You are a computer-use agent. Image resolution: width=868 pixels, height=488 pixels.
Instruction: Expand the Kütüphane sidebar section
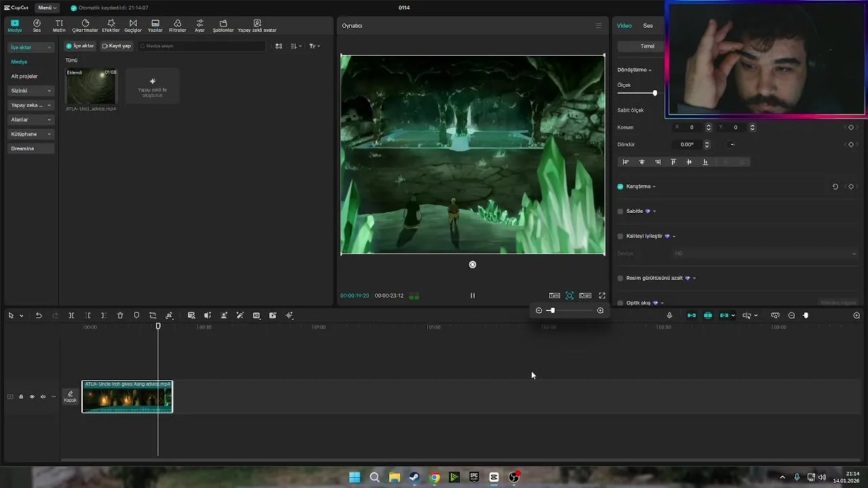point(31,134)
